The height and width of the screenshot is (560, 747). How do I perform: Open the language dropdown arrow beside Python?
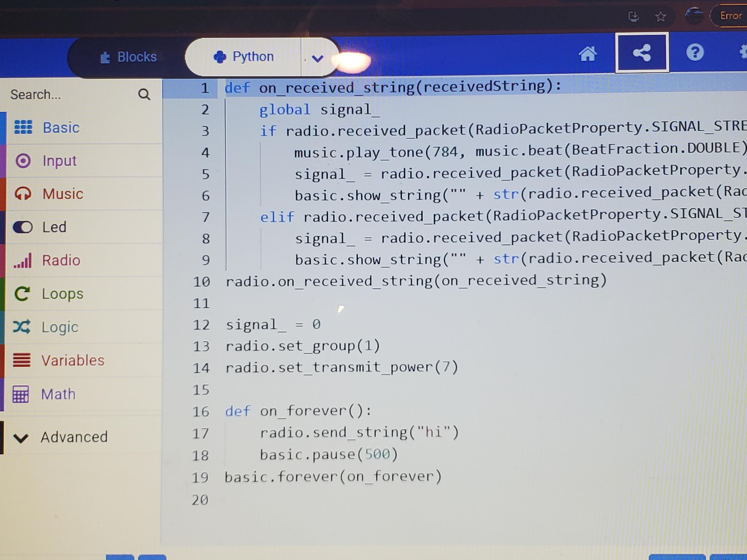317,58
